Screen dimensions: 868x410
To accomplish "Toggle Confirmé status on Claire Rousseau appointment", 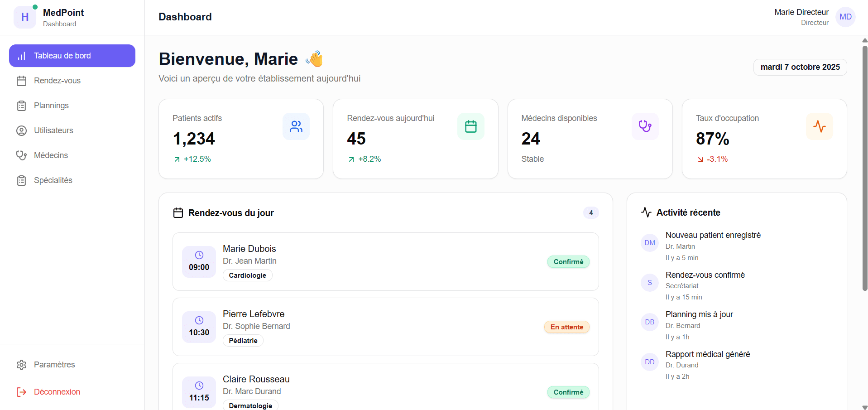I will pyautogui.click(x=568, y=392).
